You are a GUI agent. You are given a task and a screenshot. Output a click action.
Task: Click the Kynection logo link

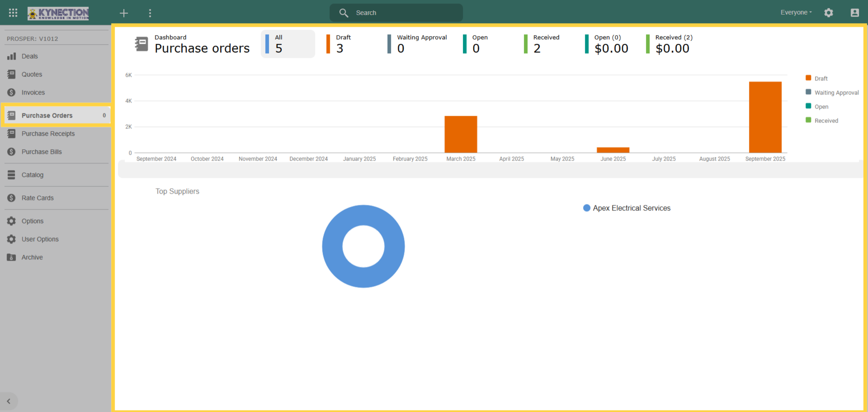(x=58, y=13)
